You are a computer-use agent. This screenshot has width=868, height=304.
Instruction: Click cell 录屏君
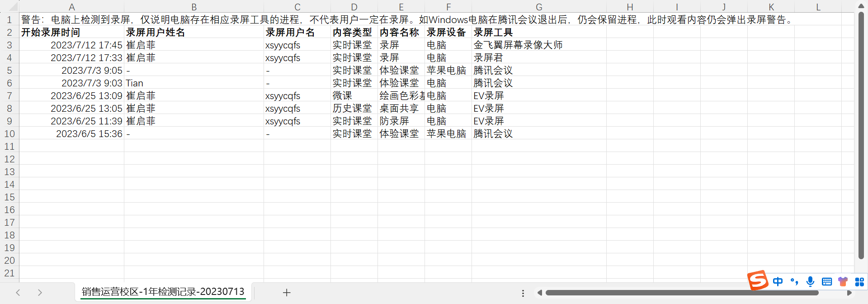click(539, 58)
